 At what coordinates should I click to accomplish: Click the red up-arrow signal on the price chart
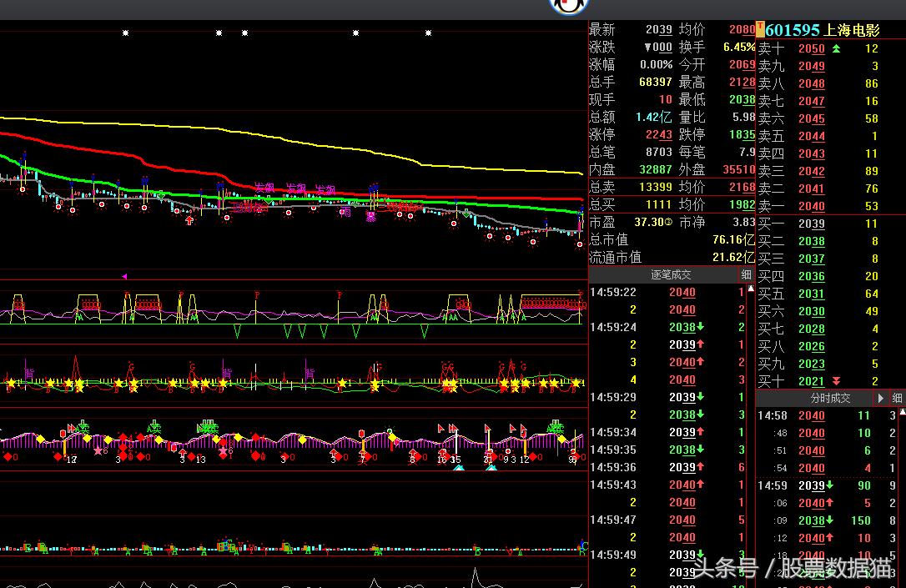tap(189, 220)
